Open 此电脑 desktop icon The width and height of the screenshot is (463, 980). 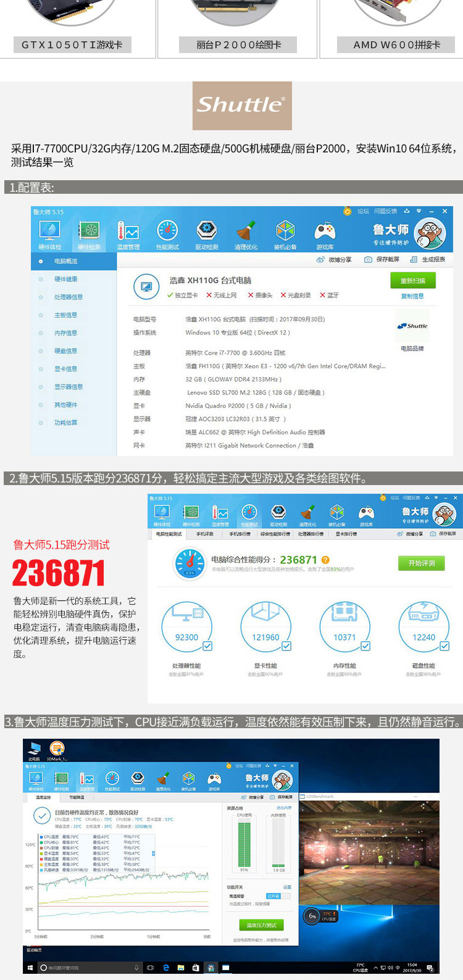tap(35, 750)
